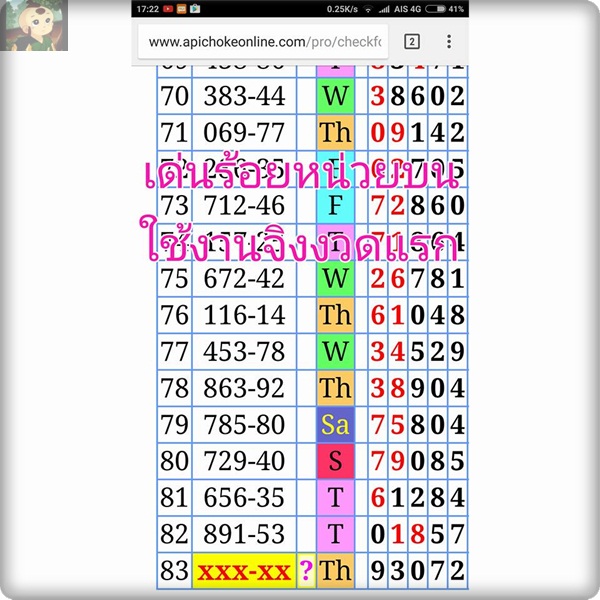Click the red digit 7 in row 73
This screenshot has height=600, width=600.
pos(377,205)
